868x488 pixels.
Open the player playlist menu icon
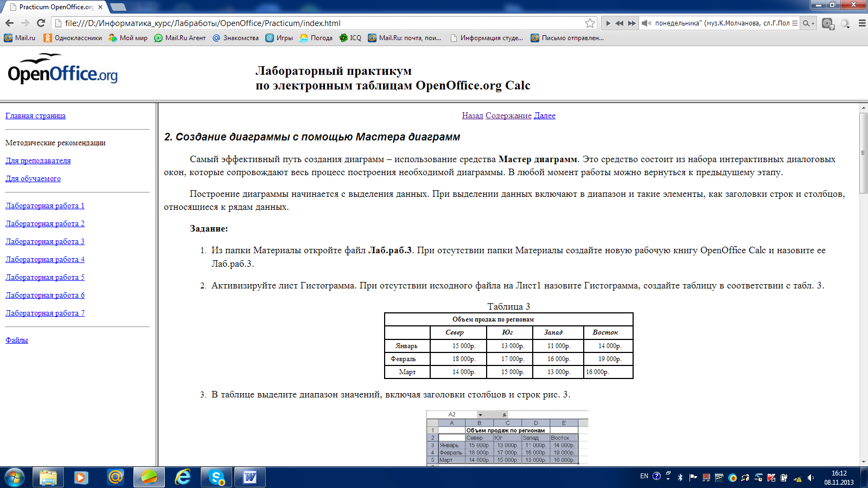click(795, 23)
